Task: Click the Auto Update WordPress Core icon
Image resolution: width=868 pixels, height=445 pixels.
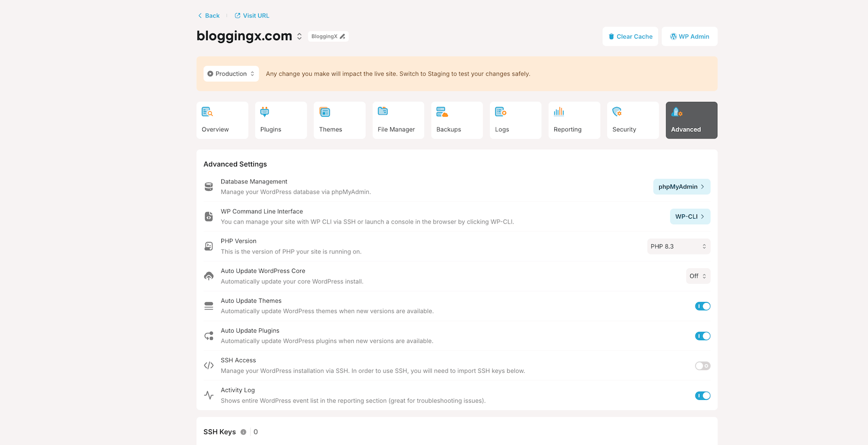Action: tap(209, 276)
